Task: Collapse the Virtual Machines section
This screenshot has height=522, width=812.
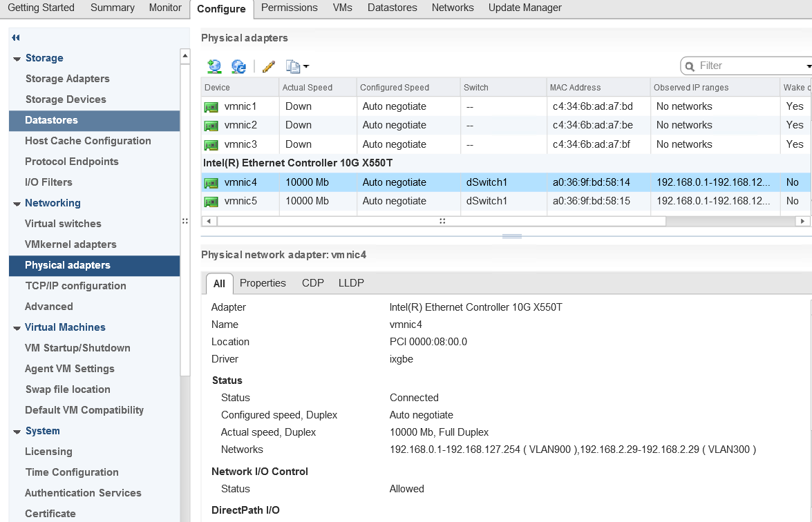Action: coord(17,328)
